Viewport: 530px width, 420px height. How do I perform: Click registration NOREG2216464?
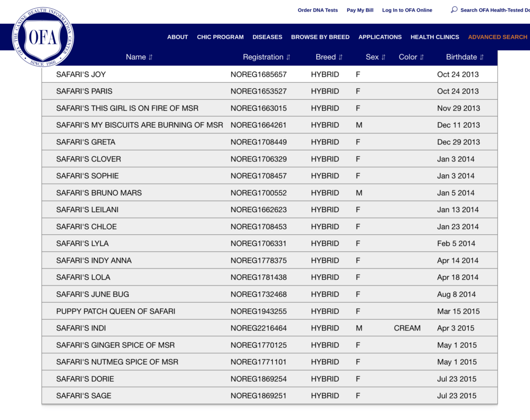259,328
